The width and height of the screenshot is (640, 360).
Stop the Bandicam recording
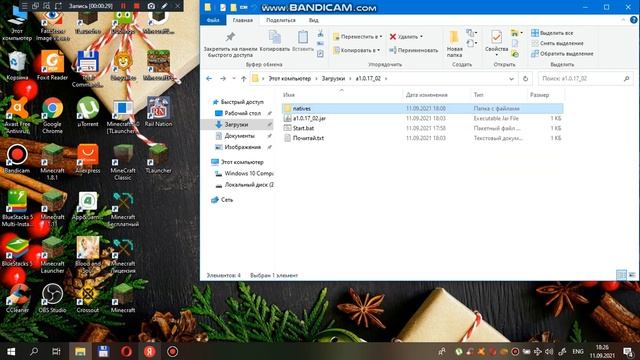point(137,6)
